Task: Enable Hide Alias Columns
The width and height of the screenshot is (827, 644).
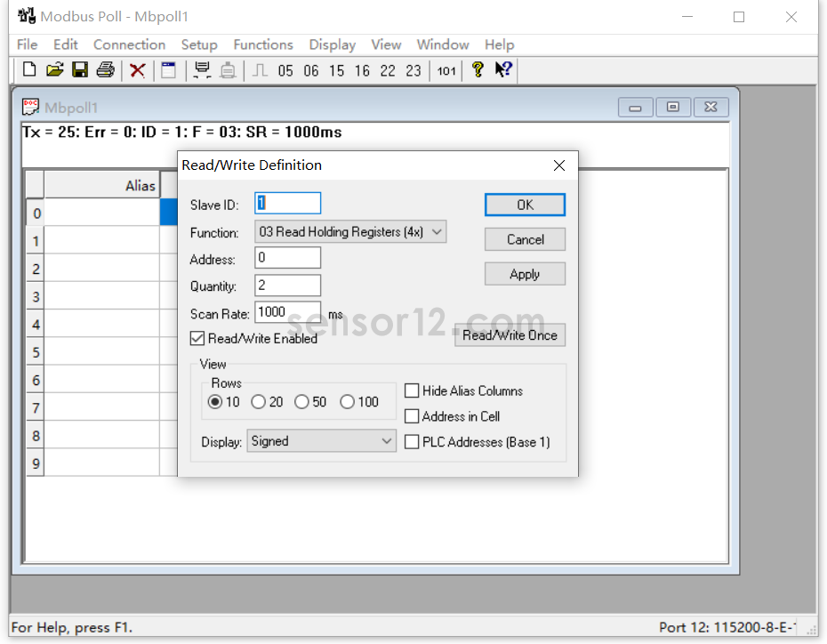Action: (412, 390)
